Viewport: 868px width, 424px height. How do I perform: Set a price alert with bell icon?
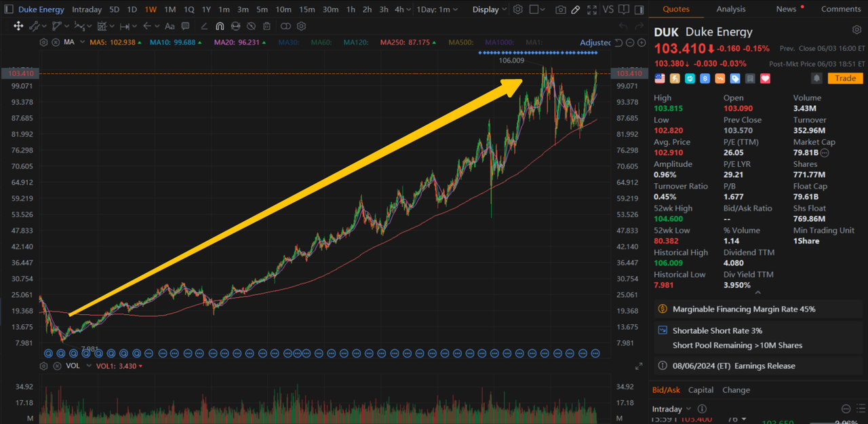tap(817, 79)
